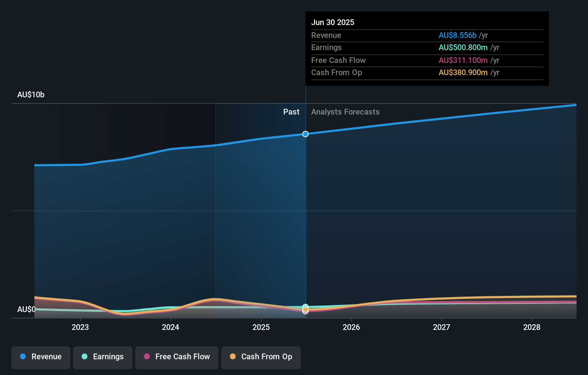This screenshot has width=588, height=375.
Task: Click the Jun 30 2025 tooltip date
Action: point(333,22)
